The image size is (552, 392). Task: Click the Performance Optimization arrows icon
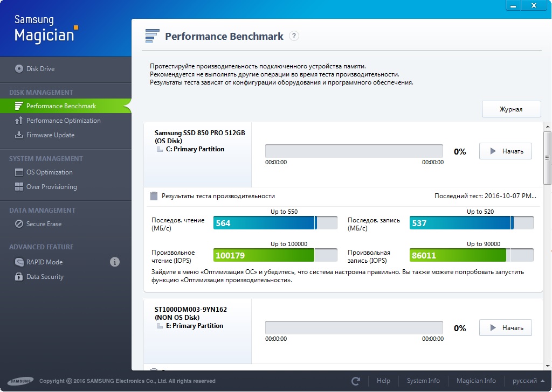tap(19, 121)
